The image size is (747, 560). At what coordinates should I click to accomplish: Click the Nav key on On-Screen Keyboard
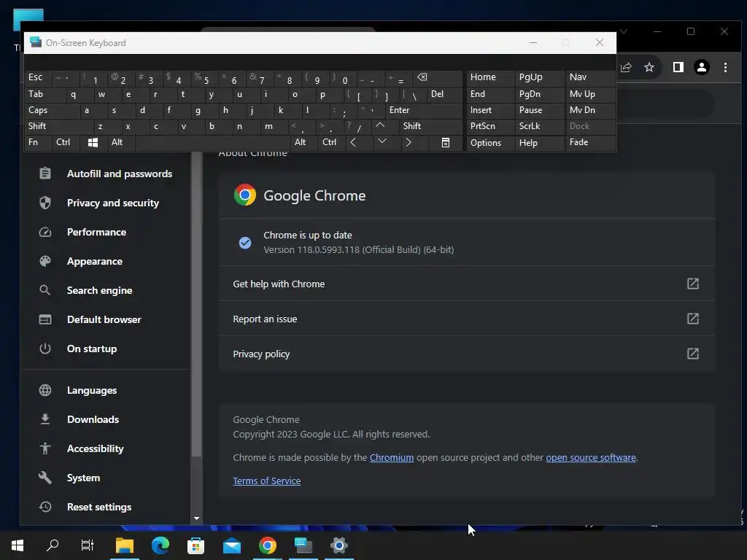(x=589, y=77)
